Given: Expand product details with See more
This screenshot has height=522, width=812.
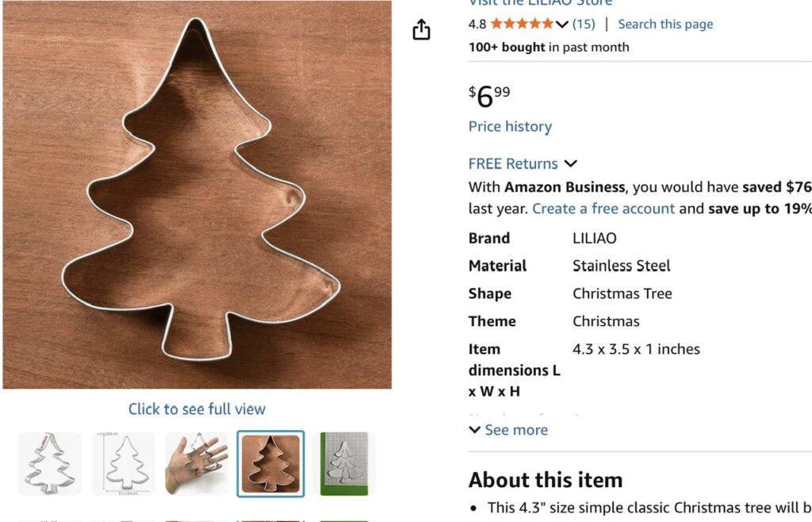Looking at the screenshot, I should pyautogui.click(x=508, y=430).
